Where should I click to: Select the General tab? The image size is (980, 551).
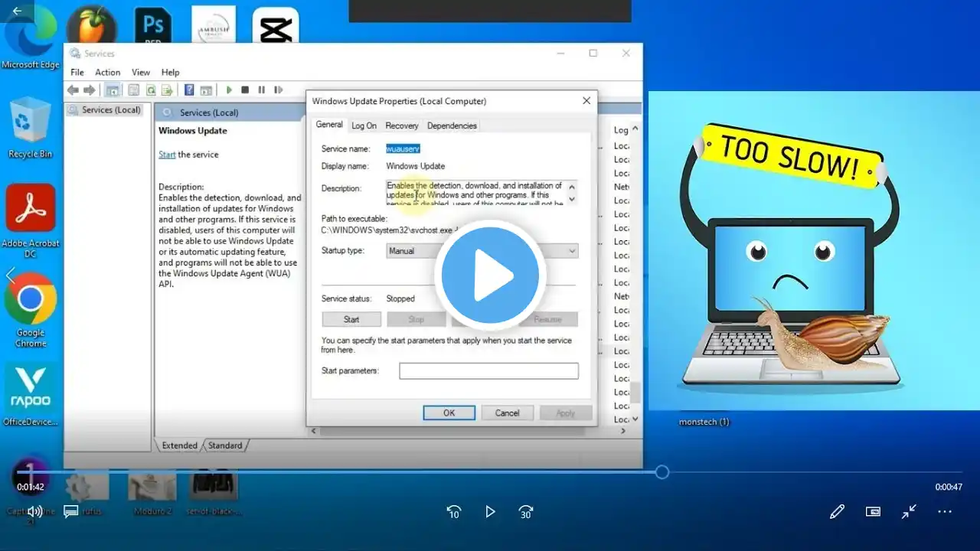coord(329,125)
